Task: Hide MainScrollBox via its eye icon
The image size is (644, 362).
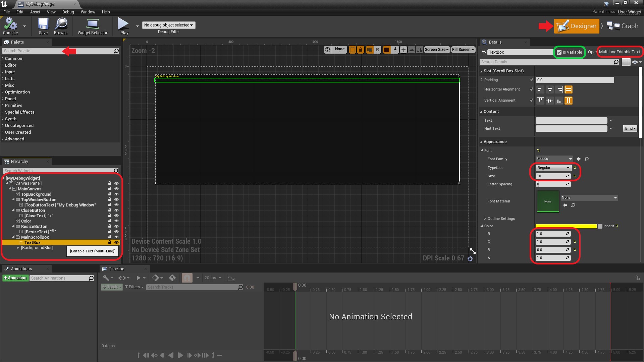Action: pos(116,237)
